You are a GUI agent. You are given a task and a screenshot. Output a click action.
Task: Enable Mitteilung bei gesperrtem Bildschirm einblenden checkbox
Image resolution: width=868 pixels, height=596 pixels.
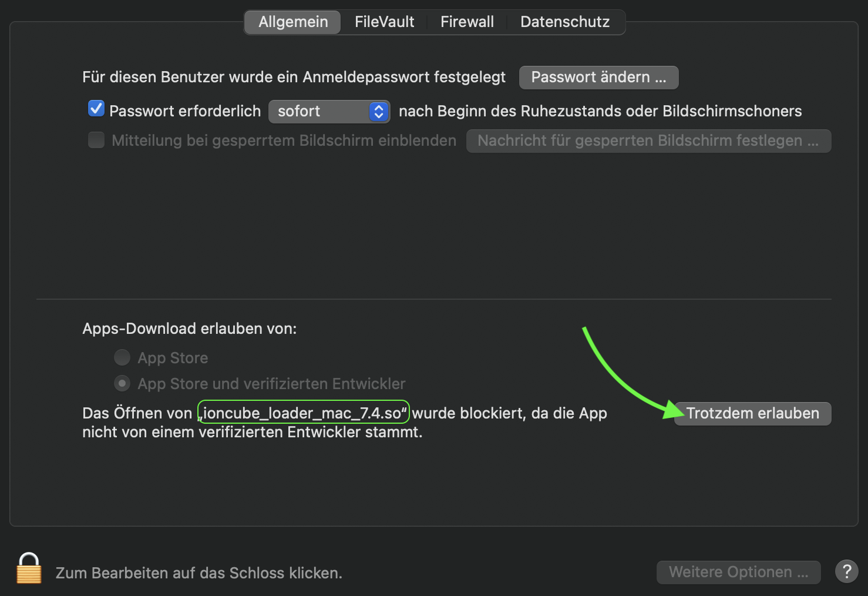tap(96, 140)
